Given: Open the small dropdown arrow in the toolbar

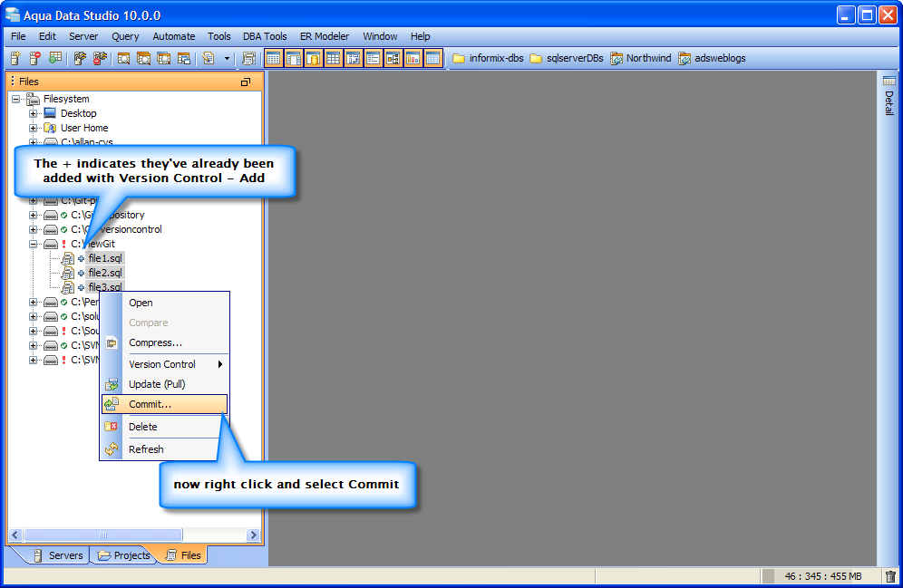Looking at the screenshot, I should pos(227,58).
